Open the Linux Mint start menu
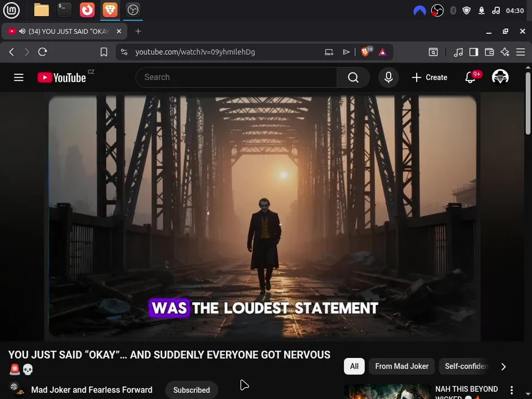The image size is (532, 399). (x=11, y=10)
